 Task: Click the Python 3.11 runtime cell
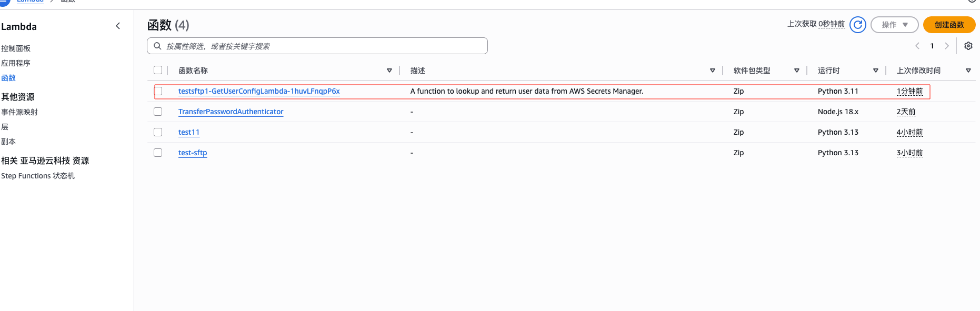(x=838, y=91)
